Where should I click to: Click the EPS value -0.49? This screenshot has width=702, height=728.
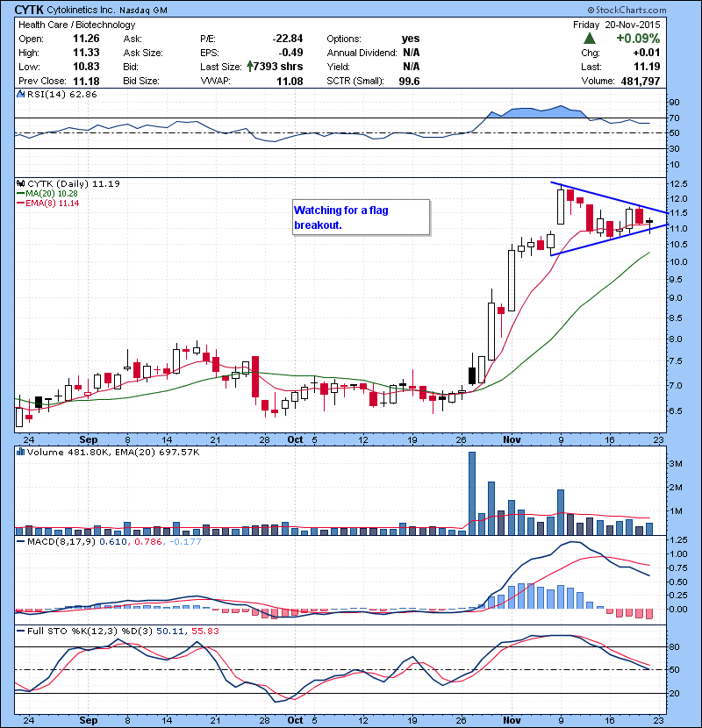point(290,53)
